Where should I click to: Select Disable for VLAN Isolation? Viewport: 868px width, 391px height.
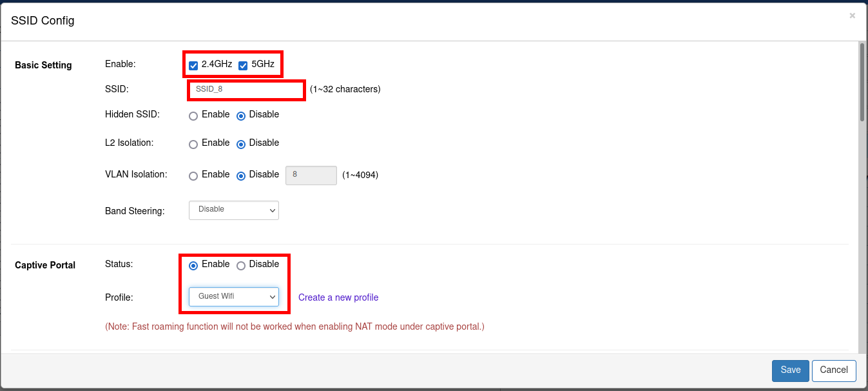click(x=241, y=175)
